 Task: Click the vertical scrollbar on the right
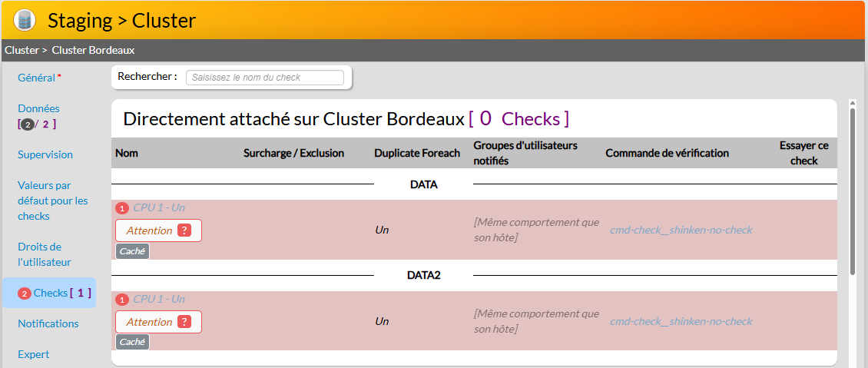coord(852,192)
